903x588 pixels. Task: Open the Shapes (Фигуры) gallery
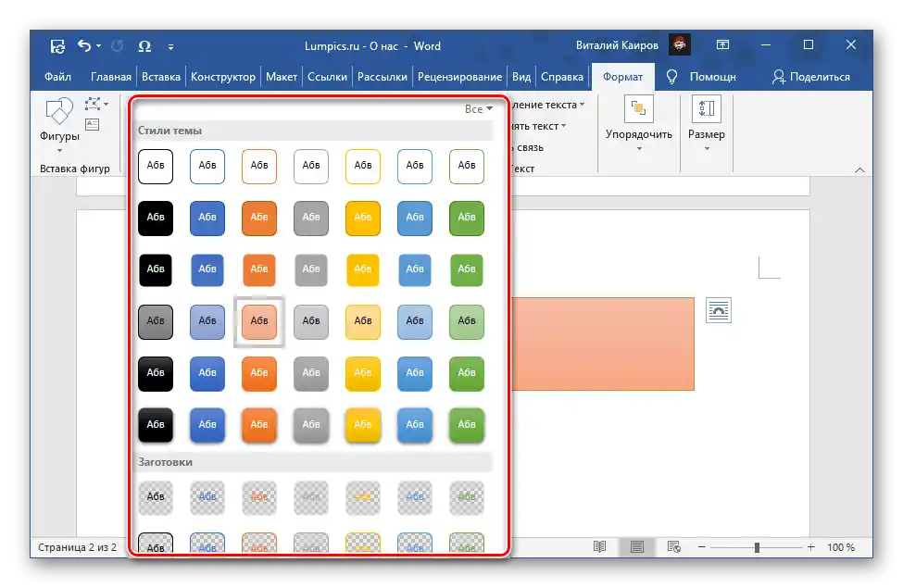click(x=59, y=125)
